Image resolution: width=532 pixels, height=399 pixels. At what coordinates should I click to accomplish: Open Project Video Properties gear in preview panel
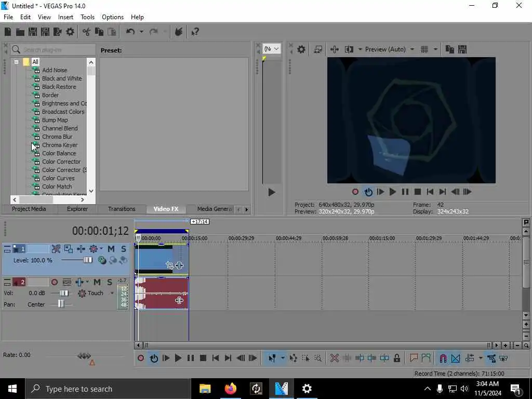301,49
